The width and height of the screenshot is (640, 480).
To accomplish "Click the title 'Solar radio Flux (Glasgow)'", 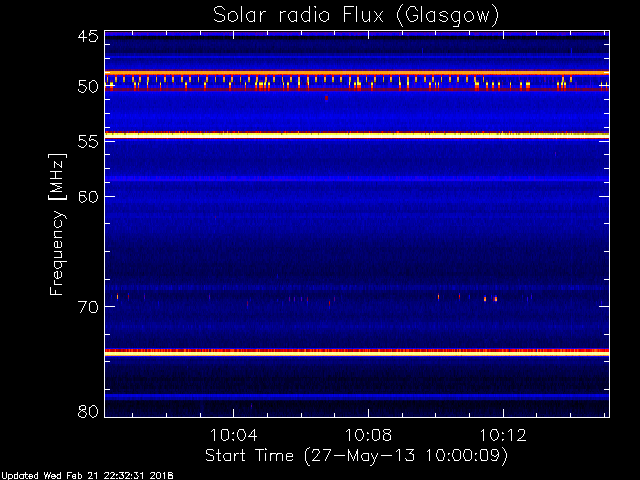I will (356, 16).
